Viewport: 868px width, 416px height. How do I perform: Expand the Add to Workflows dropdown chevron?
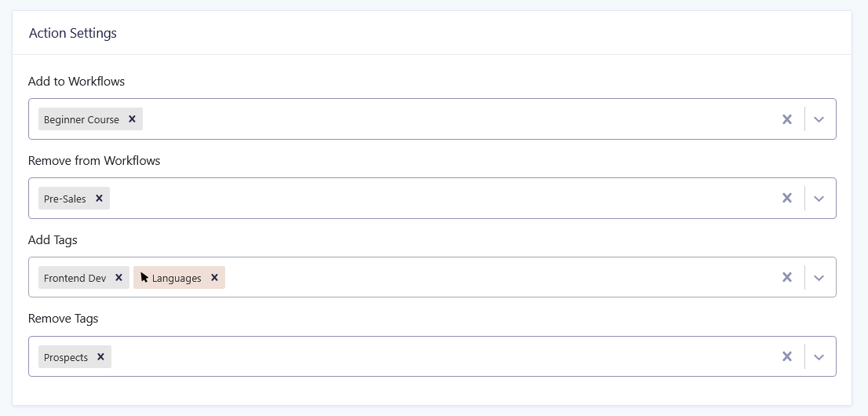(819, 119)
